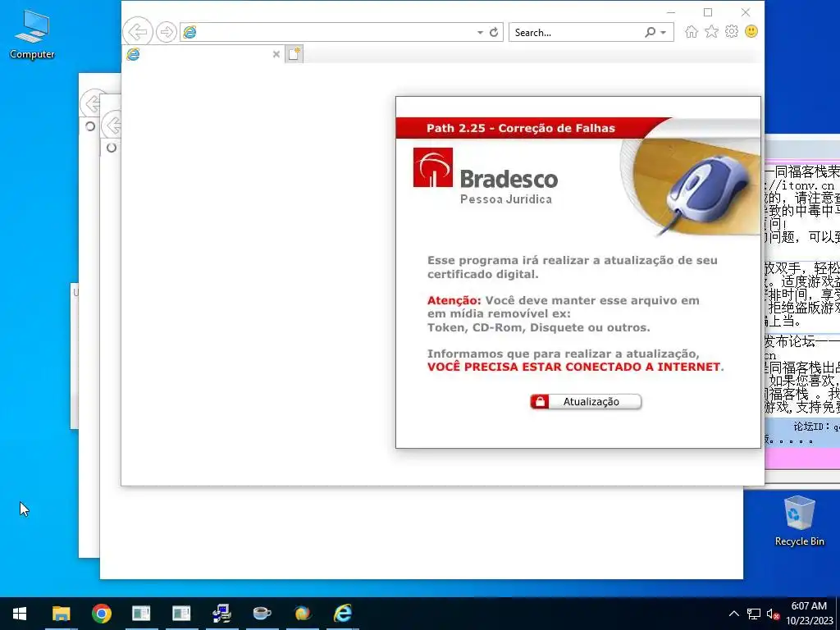Open File Explorer from taskbar
840x630 pixels.
coord(61,614)
